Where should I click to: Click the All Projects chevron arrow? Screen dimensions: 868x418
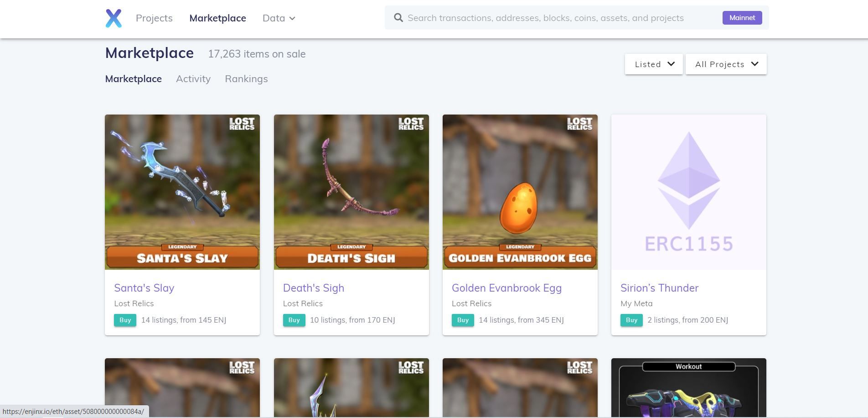point(755,64)
